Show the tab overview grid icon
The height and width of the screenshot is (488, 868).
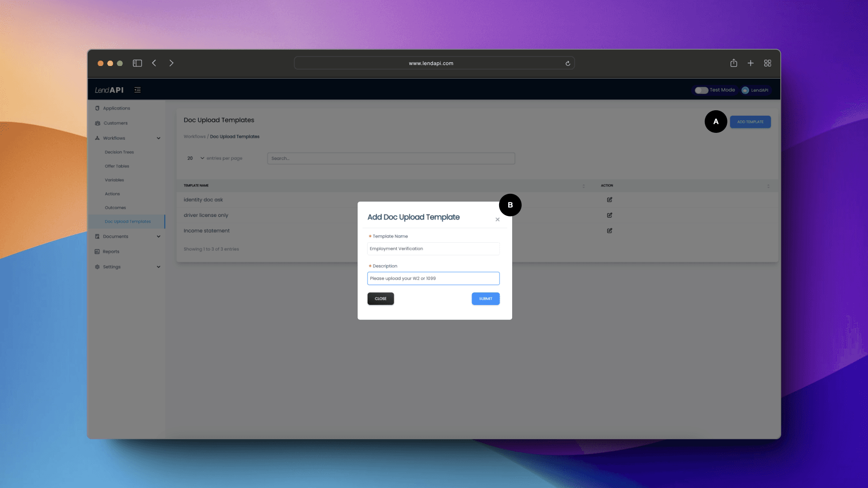click(768, 63)
